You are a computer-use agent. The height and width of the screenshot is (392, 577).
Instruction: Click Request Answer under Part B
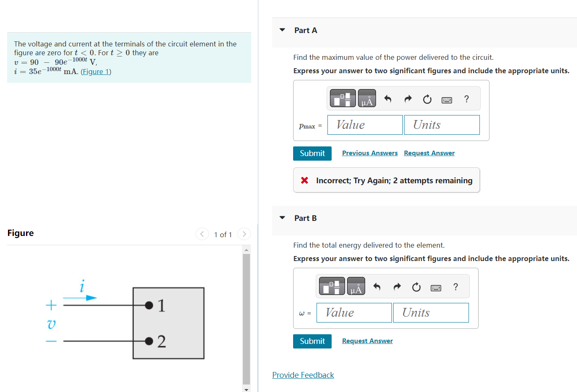(x=367, y=341)
